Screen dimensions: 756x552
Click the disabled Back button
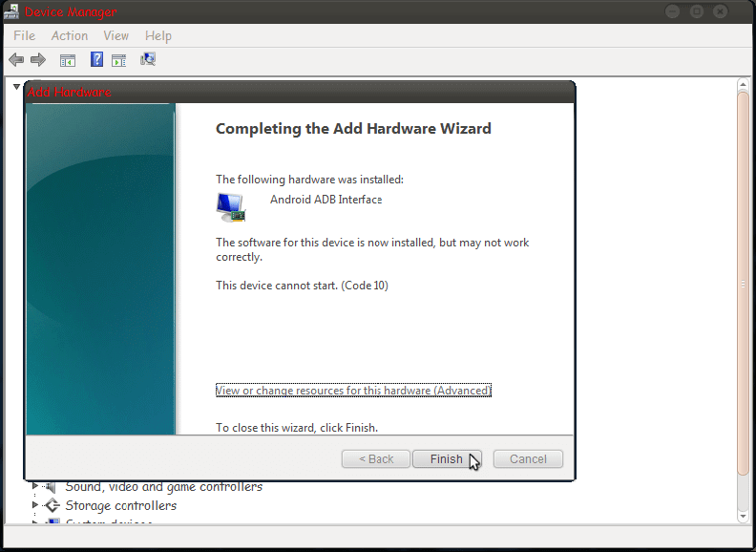376,458
